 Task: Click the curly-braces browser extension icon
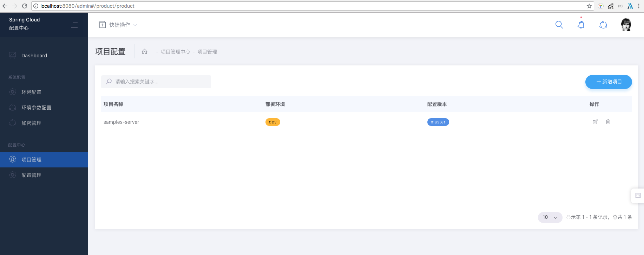point(620,6)
